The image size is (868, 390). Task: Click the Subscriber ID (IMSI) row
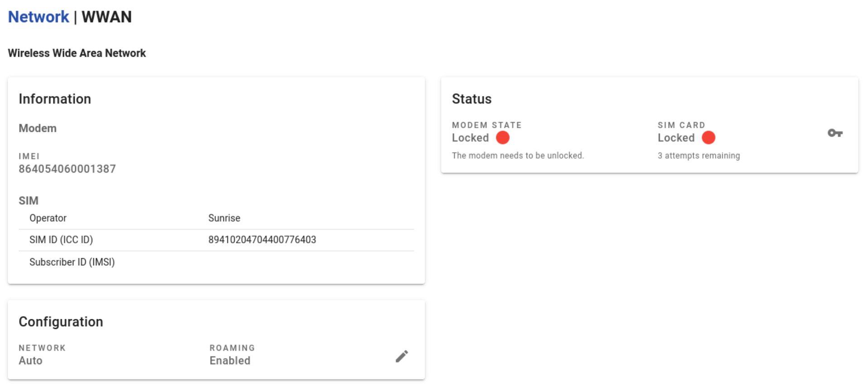coord(72,262)
